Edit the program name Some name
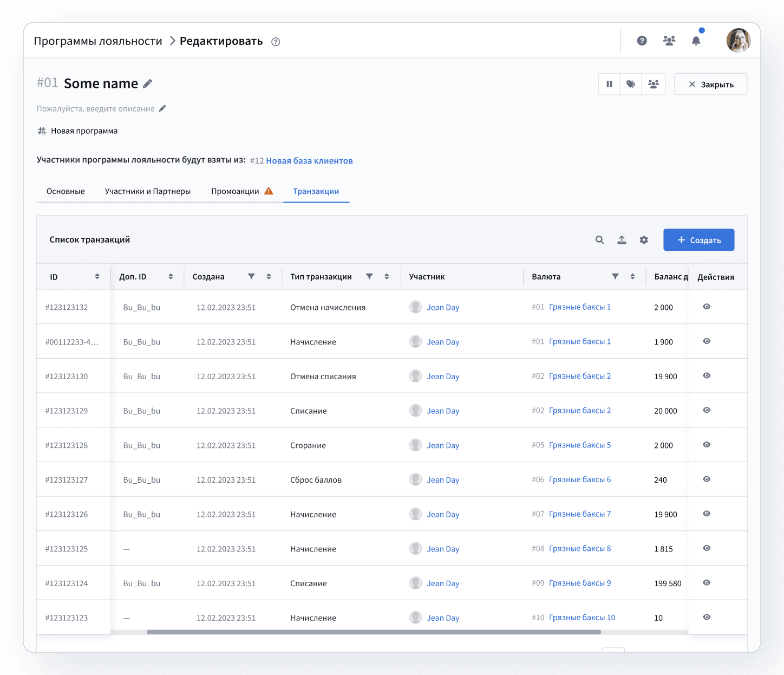784x675 pixels. 147,83
